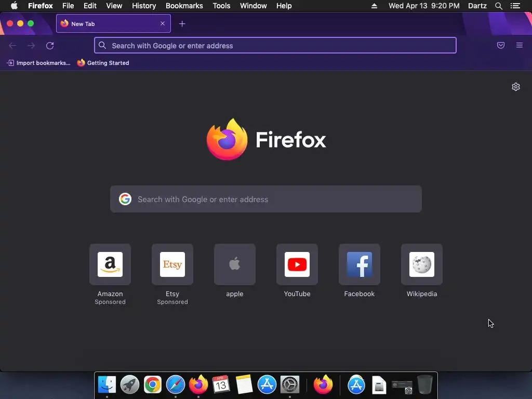This screenshot has width=532, height=399.
Task: Open the File menu
Action: [68, 6]
